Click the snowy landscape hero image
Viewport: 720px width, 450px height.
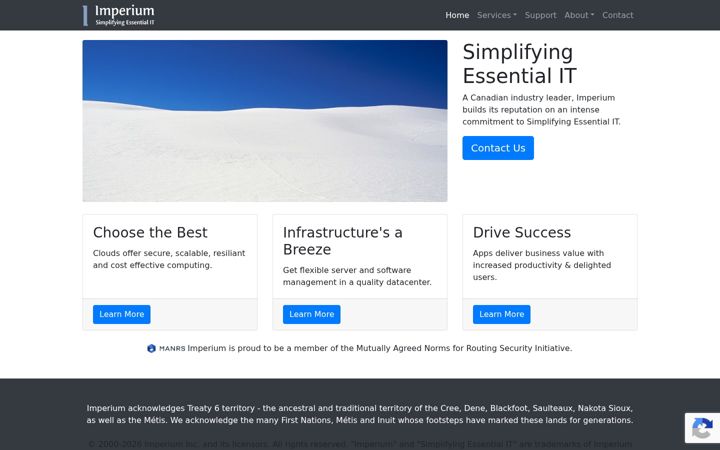click(265, 121)
